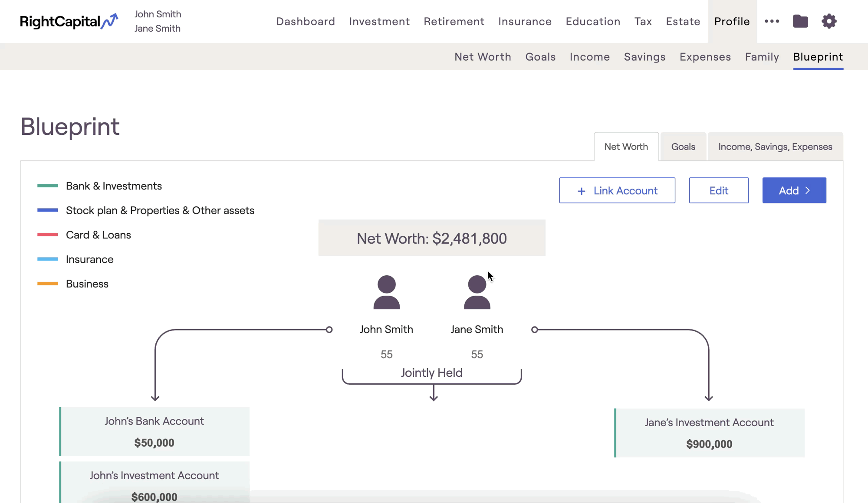Open the folder icon in header
This screenshot has height=503, width=868.
(x=800, y=21)
